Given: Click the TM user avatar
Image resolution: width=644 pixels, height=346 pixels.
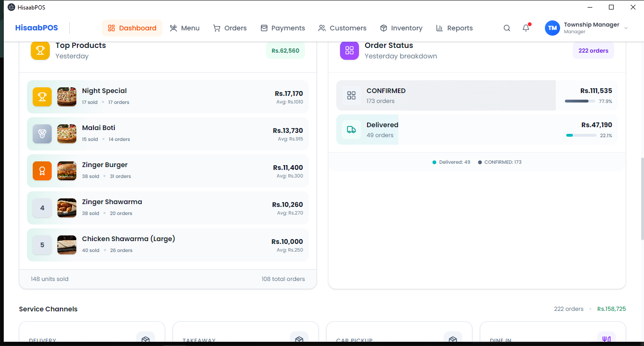Looking at the screenshot, I should (552, 28).
